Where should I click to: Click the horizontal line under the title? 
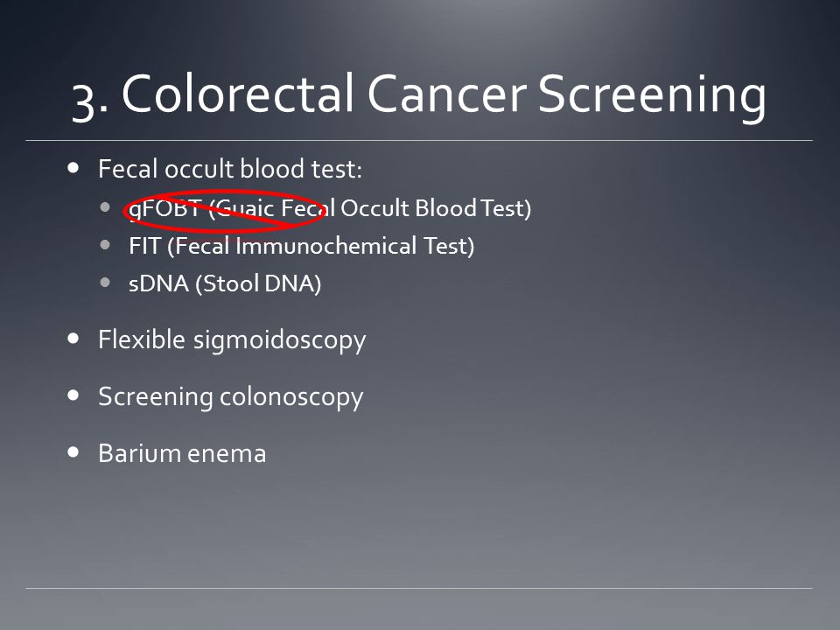[x=419, y=140]
